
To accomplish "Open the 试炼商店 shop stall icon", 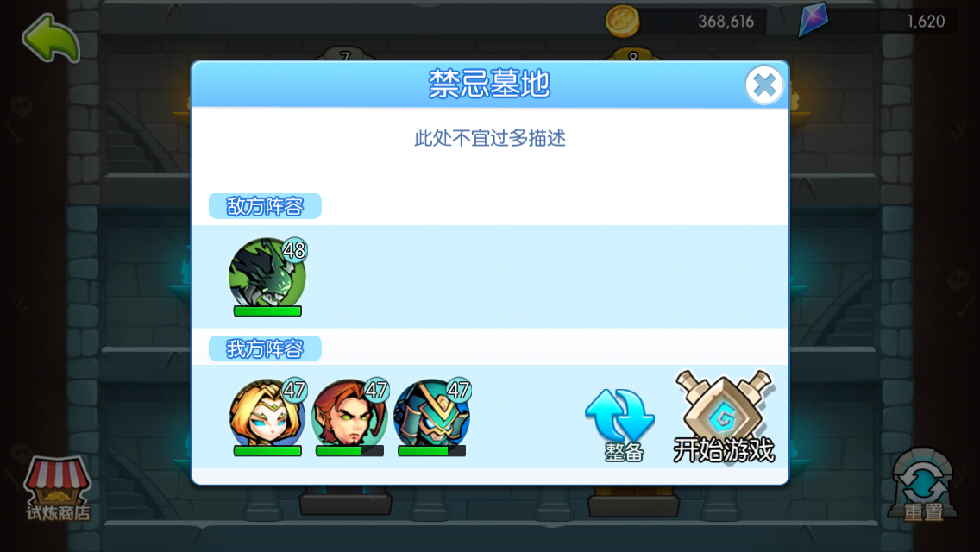I will coord(58,488).
